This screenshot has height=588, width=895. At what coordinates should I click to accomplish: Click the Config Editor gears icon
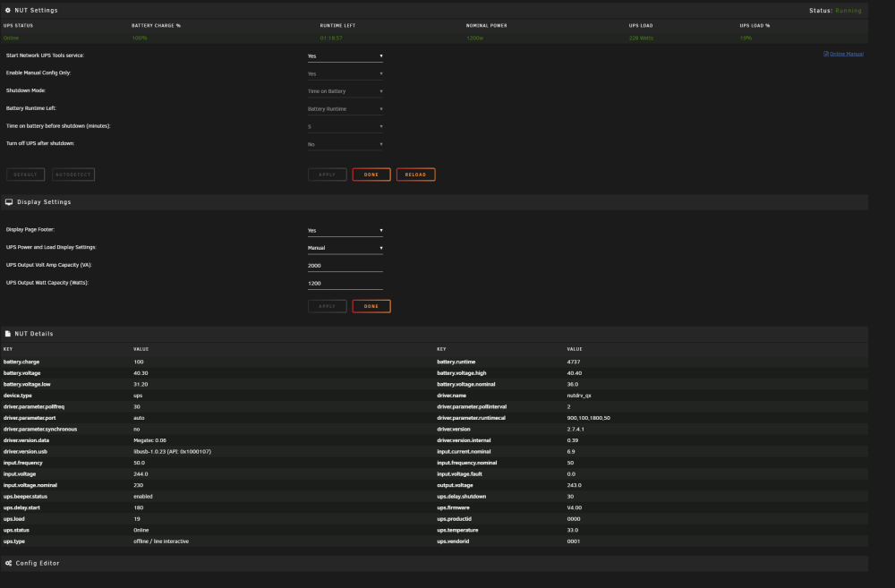pos(9,564)
